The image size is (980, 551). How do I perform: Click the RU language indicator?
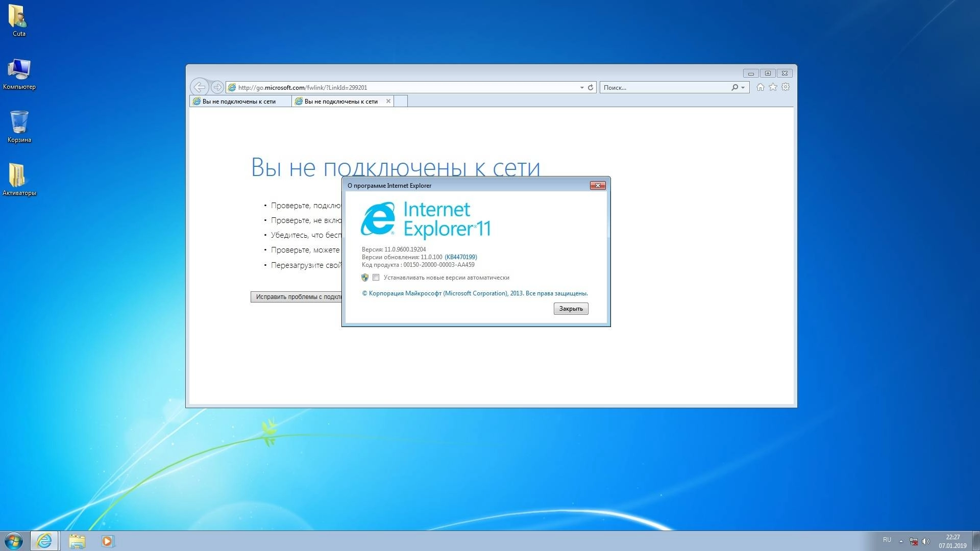(887, 540)
